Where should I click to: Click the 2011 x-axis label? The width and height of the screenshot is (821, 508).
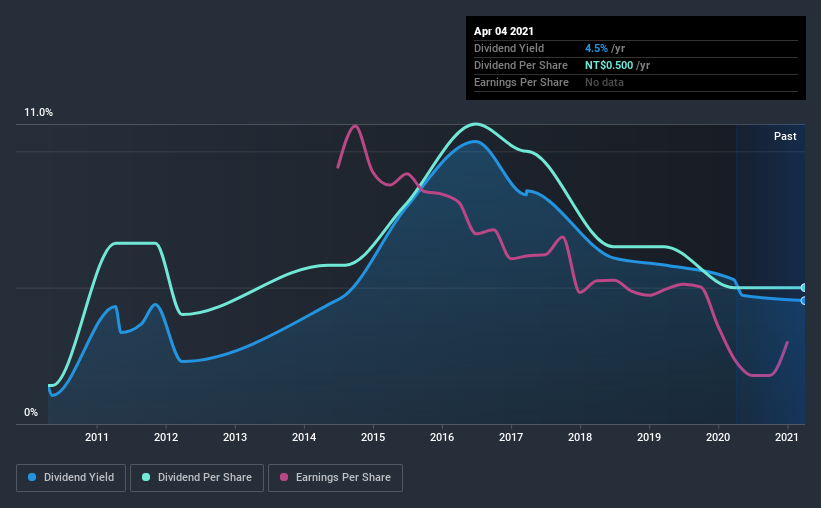(x=97, y=437)
